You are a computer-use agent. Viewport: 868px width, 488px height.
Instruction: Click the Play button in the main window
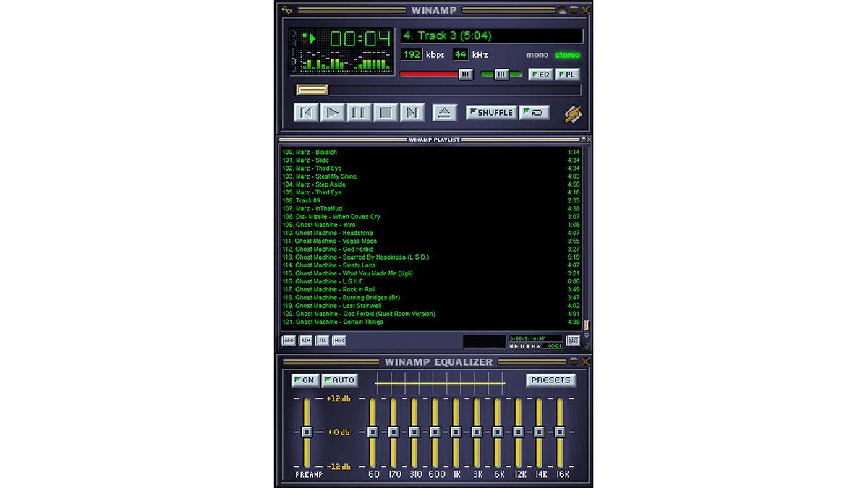333,112
